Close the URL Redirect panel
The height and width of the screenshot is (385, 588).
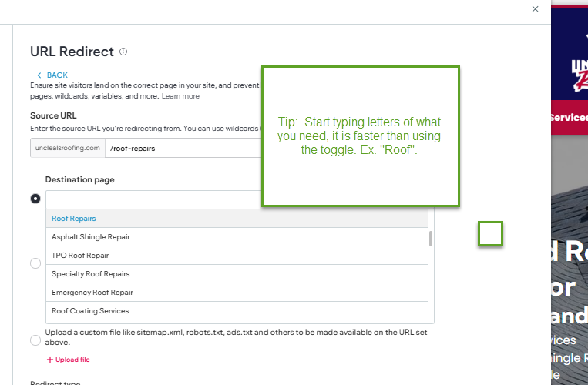pos(536,9)
